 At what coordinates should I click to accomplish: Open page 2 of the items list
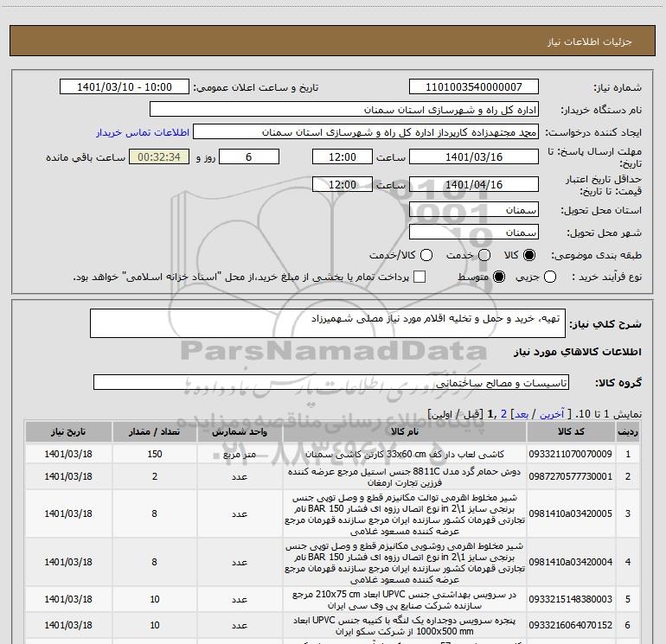point(503,414)
